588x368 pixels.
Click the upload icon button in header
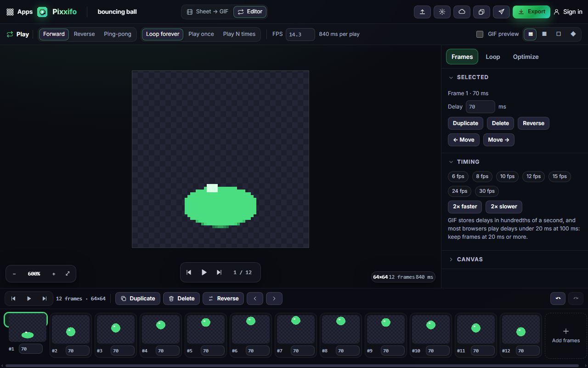[x=422, y=12]
